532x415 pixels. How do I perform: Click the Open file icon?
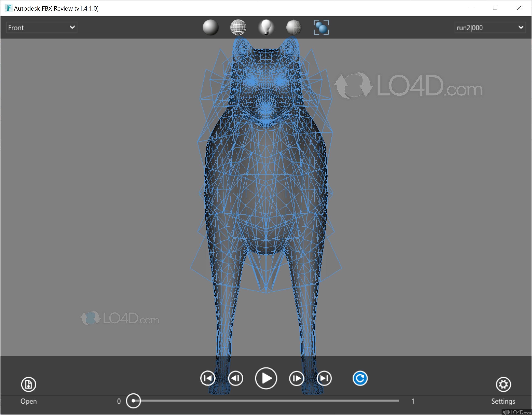coord(28,384)
